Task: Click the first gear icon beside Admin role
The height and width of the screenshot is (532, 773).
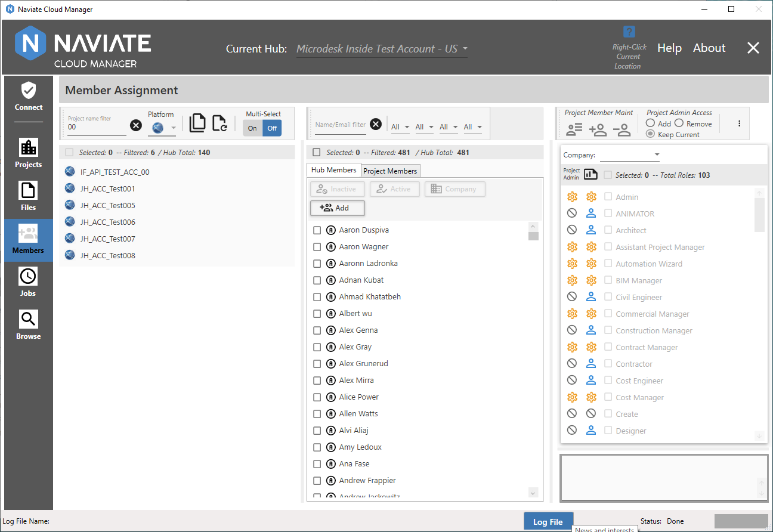Action: pyautogui.click(x=572, y=197)
